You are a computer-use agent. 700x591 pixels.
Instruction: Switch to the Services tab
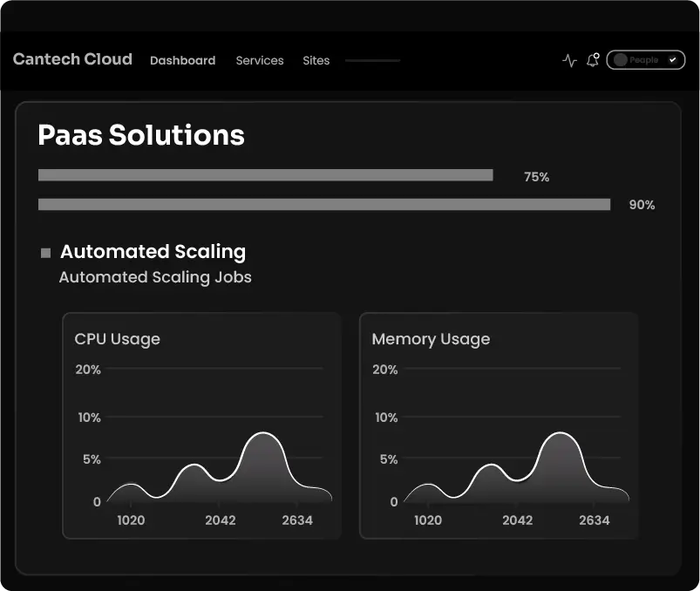(x=259, y=60)
